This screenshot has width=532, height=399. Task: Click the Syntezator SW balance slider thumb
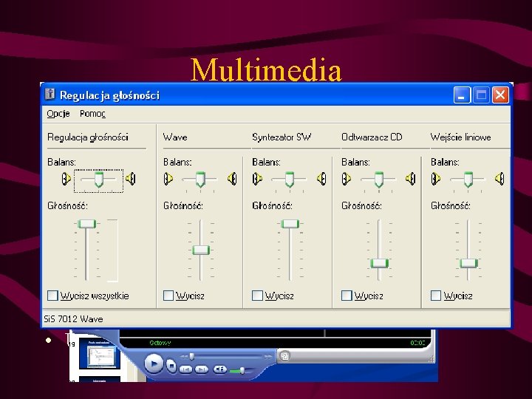pyautogui.click(x=290, y=180)
